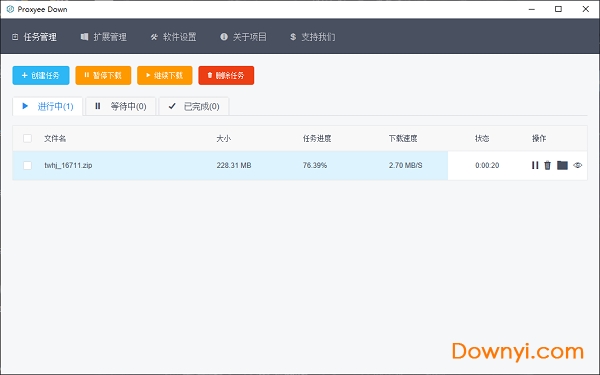The height and width of the screenshot is (375, 600).
Task: Open the folder of twhj_16711.zip
Action: coord(562,165)
